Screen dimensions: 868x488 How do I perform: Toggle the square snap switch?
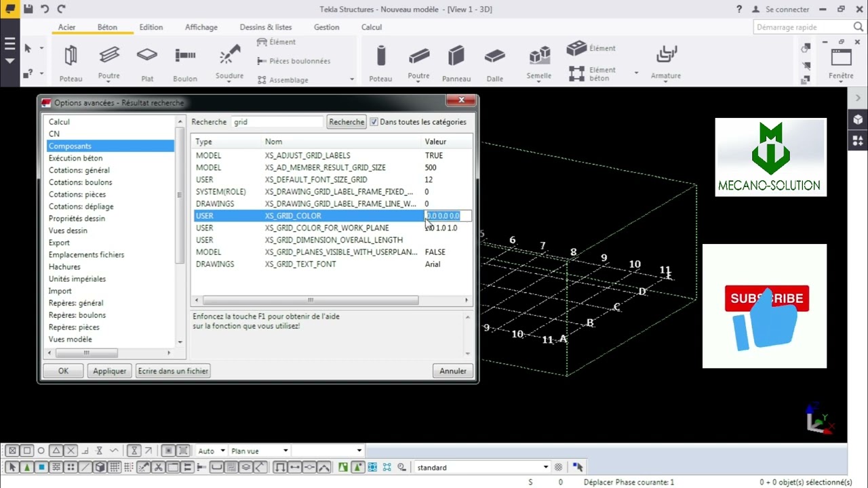coord(26,451)
